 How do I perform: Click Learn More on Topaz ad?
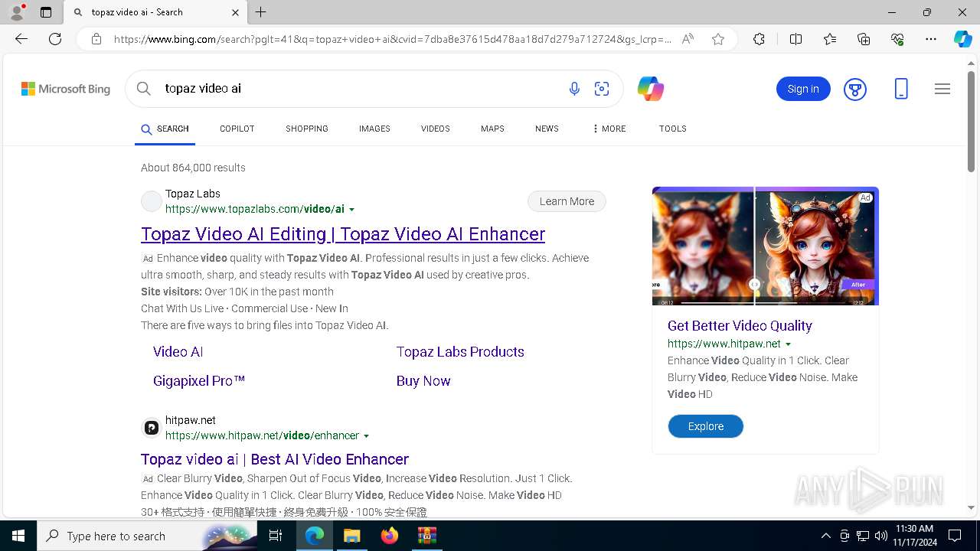pos(567,201)
